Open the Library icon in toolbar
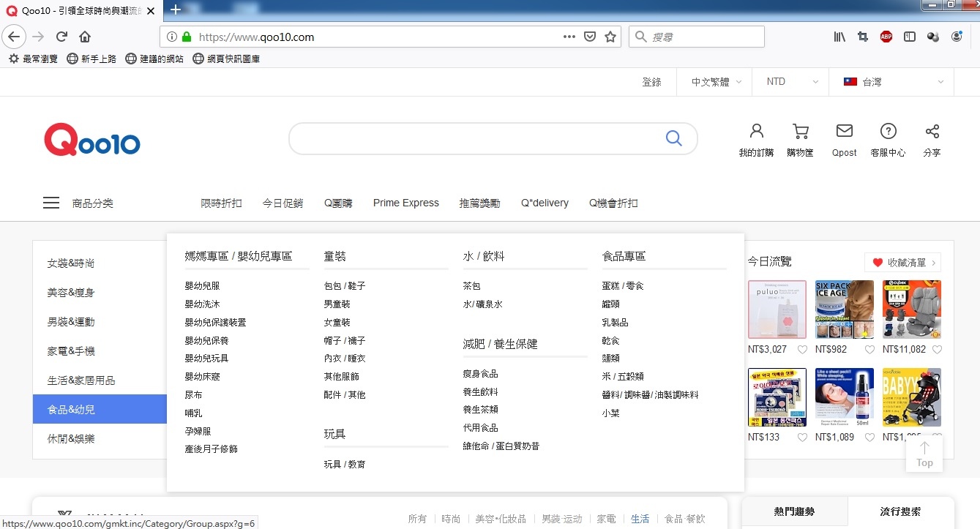This screenshot has height=529, width=980. click(839, 37)
